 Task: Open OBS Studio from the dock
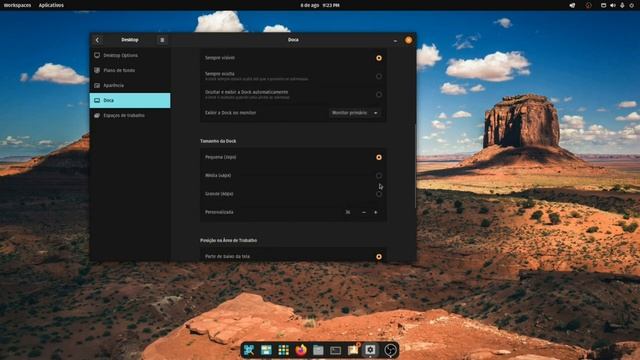coord(390,350)
